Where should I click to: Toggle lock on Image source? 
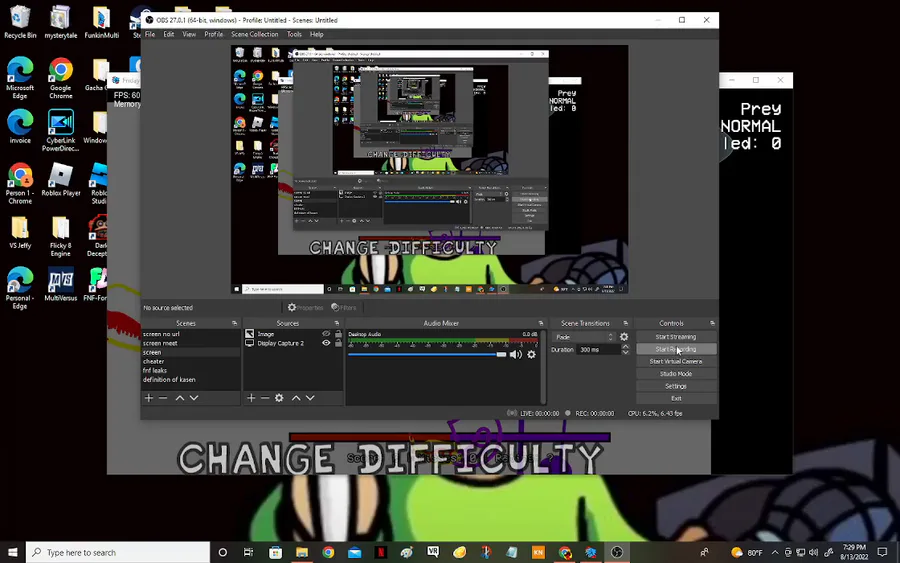click(338, 334)
